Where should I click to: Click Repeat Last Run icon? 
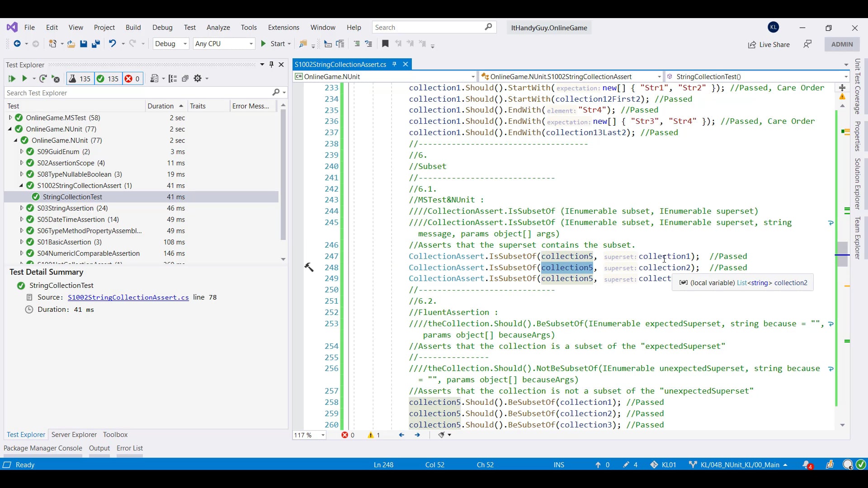[43, 79]
